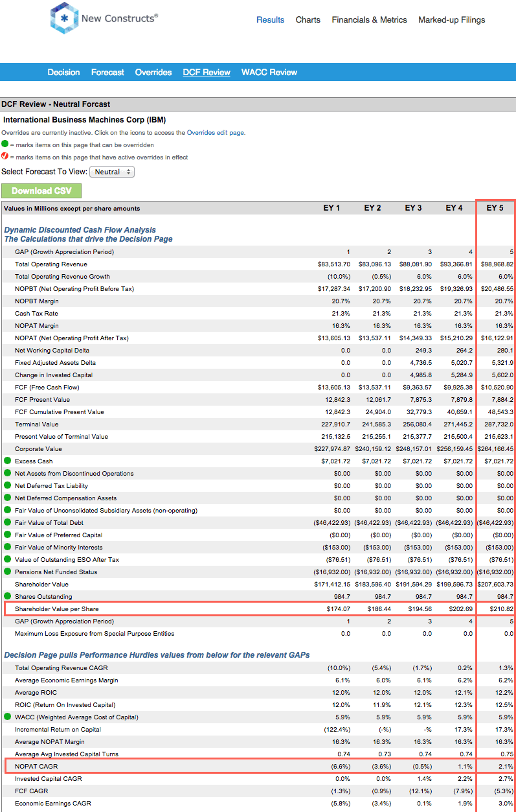Click the Dynamic Discounted Cash Flow Analysis heading

[x=80, y=230]
